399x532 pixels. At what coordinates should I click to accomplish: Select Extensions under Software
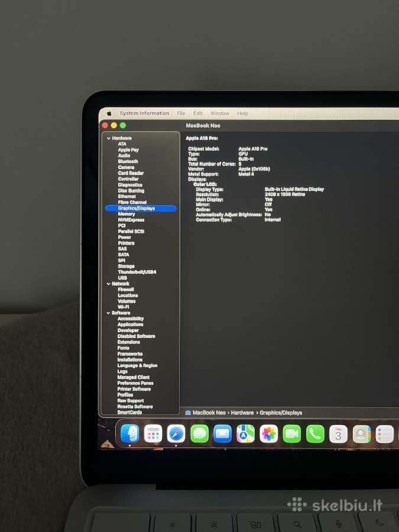(x=129, y=342)
